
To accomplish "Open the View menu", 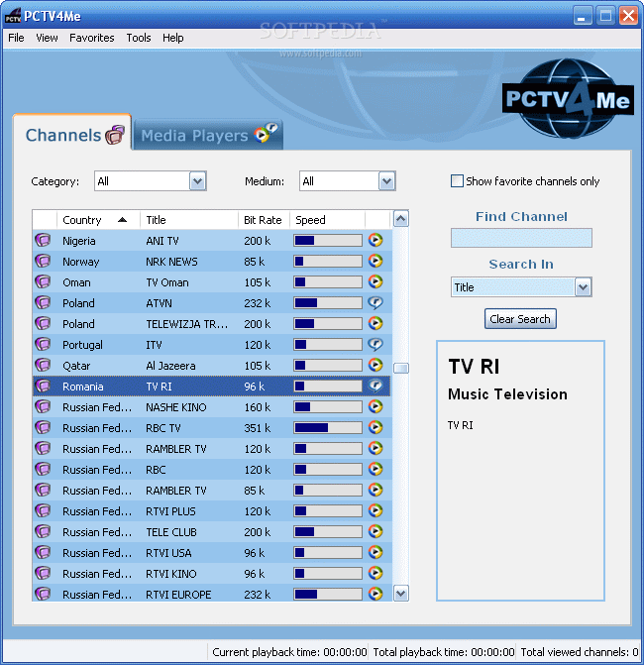I will coord(47,38).
